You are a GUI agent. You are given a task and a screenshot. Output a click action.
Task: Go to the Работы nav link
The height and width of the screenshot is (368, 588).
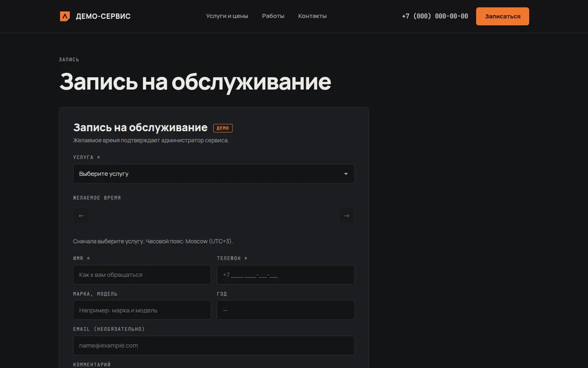point(273,16)
